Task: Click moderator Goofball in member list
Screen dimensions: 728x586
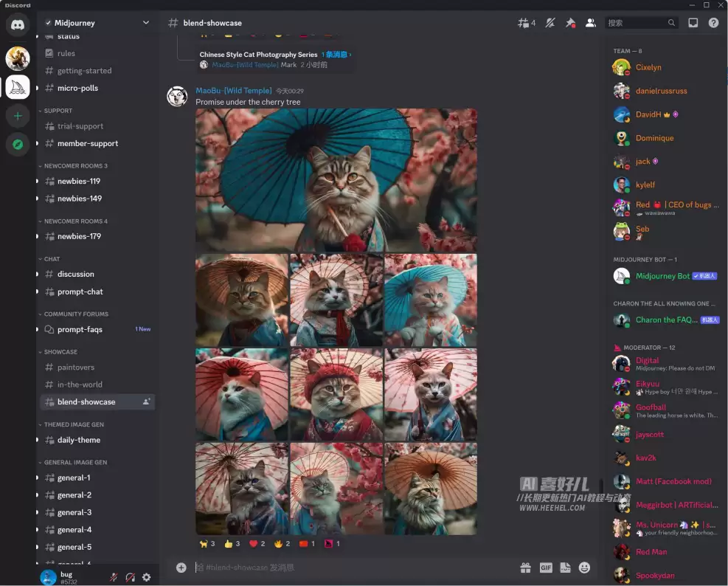Action: click(666, 410)
